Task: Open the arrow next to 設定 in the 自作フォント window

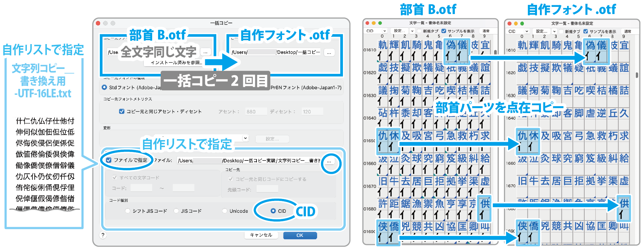Action: pos(554,31)
